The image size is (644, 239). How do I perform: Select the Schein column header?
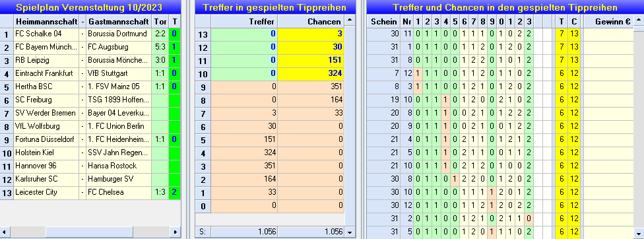pos(384,22)
